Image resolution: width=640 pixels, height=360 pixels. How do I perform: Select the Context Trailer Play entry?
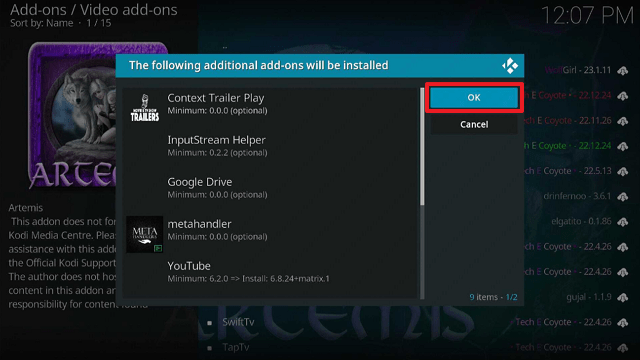(x=271, y=108)
